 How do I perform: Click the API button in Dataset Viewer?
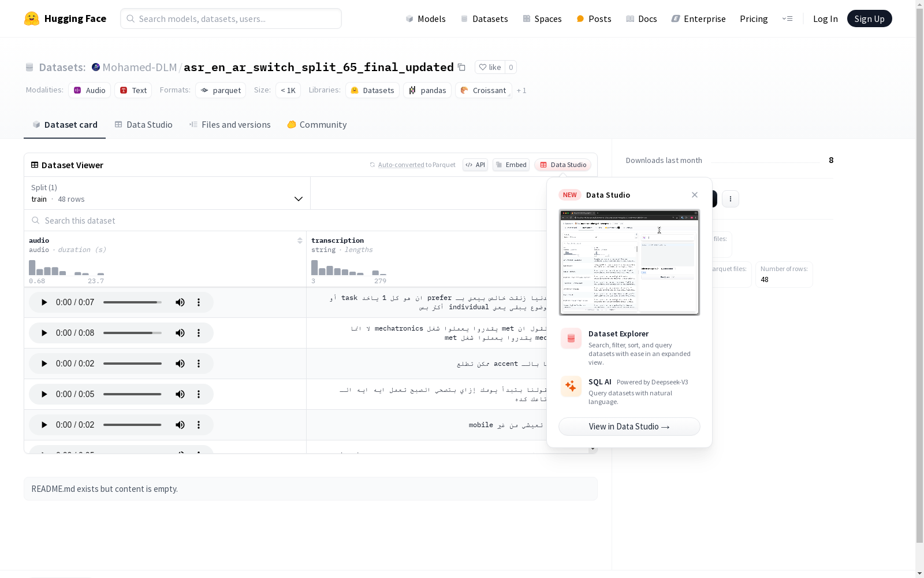tap(475, 165)
